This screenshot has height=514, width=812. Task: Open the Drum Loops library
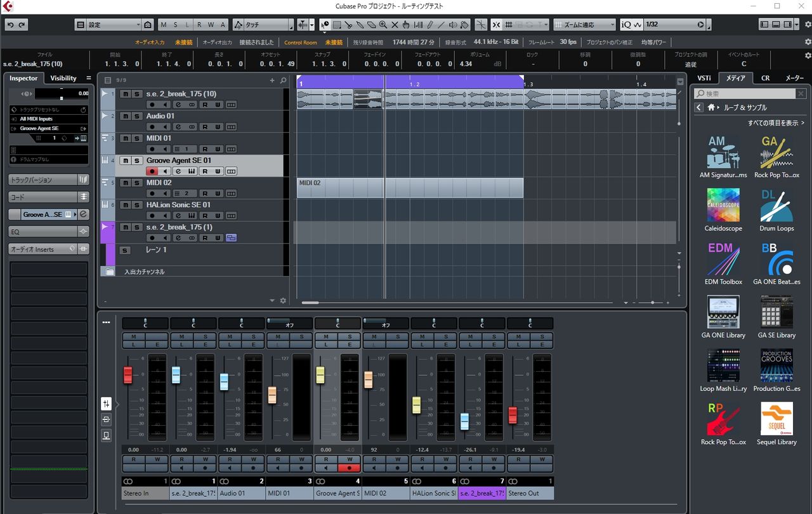pos(776,210)
